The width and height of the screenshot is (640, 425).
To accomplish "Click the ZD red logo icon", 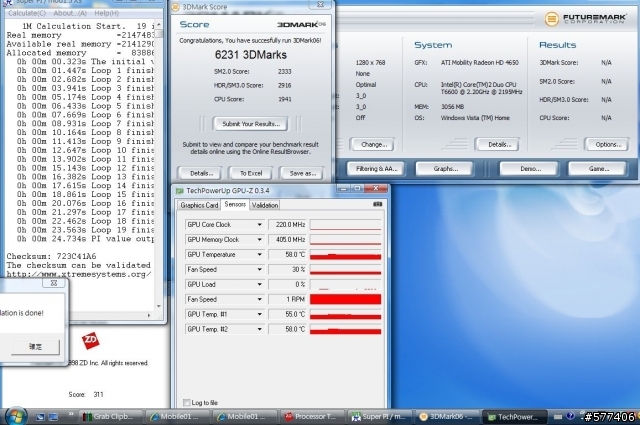I will (x=91, y=340).
